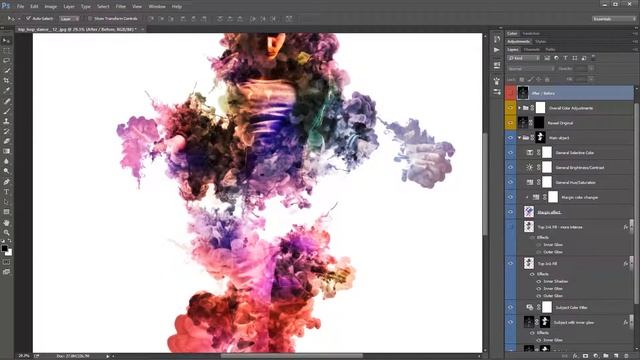Toggle Quick Mask mode icon
640x360 pixels.
click(6, 262)
